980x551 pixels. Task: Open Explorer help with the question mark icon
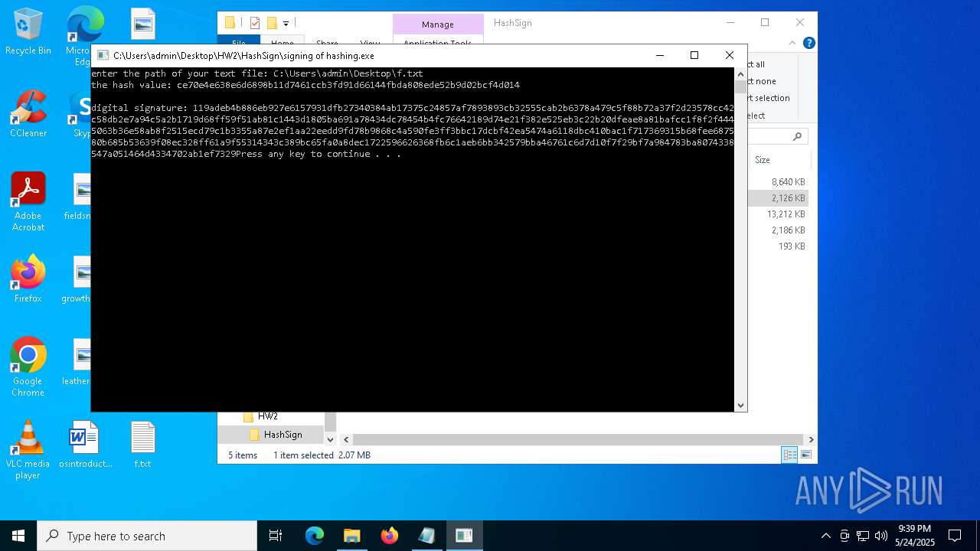coord(808,44)
